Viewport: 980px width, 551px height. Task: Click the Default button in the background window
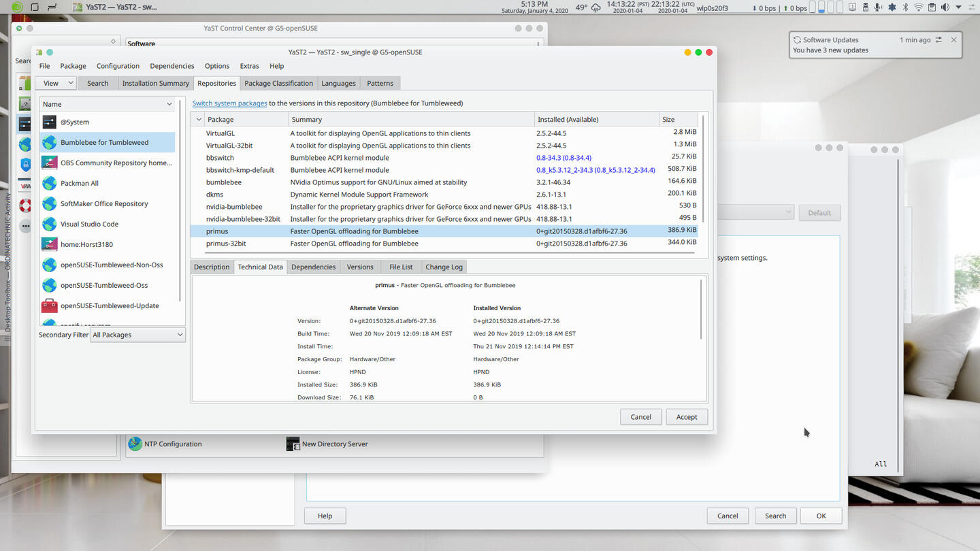pyautogui.click(x=819, y=212)
